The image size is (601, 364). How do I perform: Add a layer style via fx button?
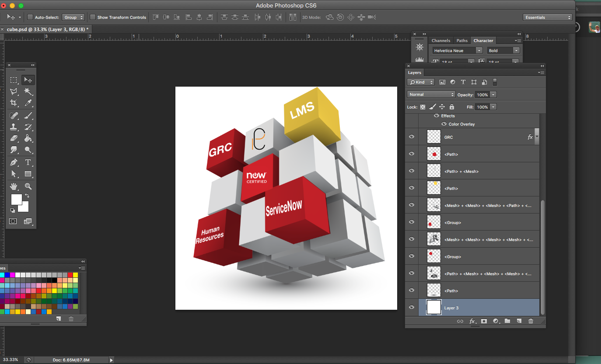pos(473,321)
